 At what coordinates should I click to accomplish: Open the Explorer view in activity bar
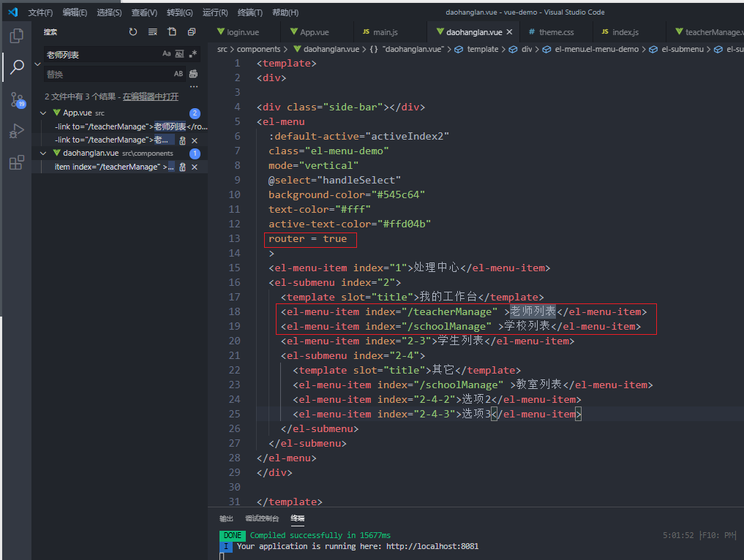tap(17, 36)
